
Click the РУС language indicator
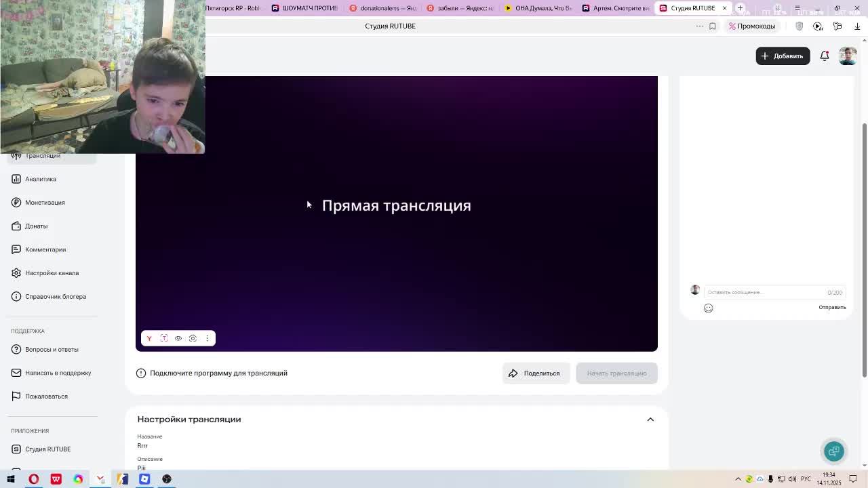[806, 479]
